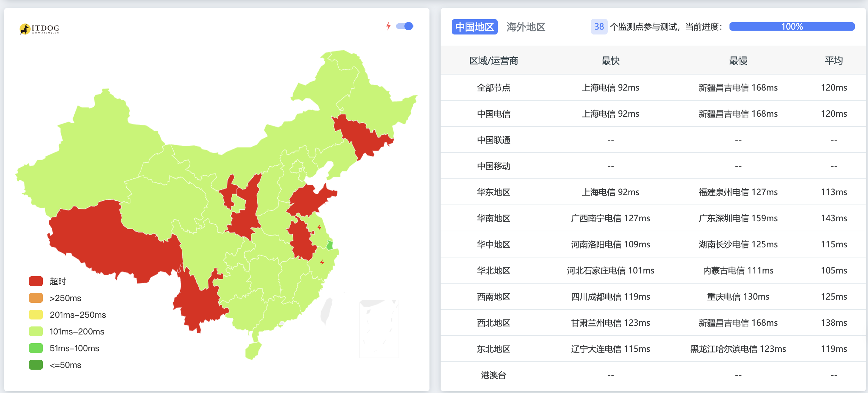The width and height of the screenshot is (868, 393).
Task: Click the dark green <=50ms legend swatch
Action: [36, 365]
